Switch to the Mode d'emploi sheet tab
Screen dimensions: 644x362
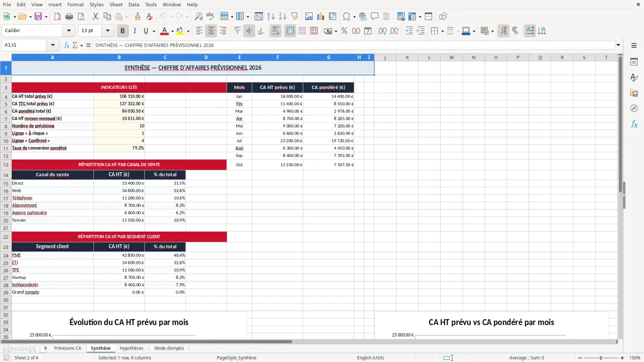pos(169,349)
